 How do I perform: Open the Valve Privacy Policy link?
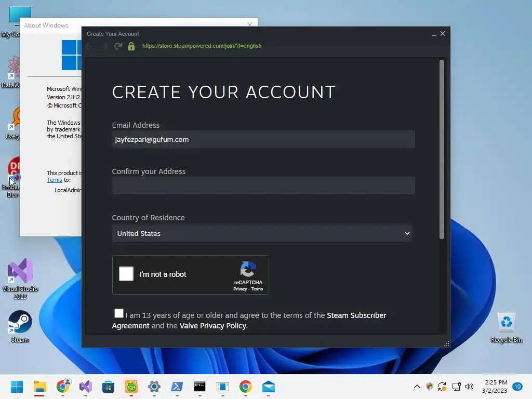tap(212, 326)
